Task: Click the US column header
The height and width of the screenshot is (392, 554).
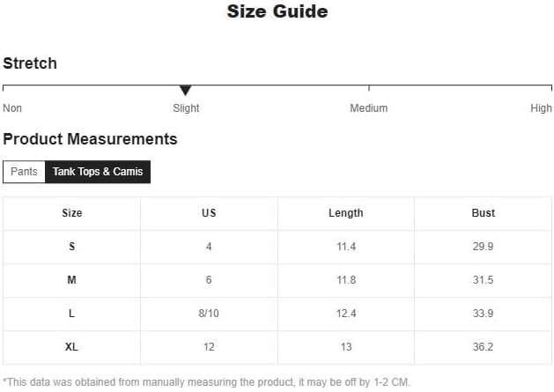Action: [x=209, y=213]
